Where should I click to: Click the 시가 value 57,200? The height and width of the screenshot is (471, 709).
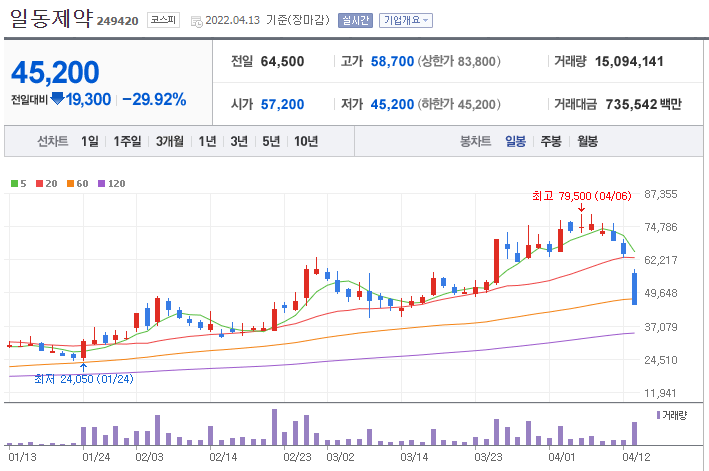[x=282, y=104]
